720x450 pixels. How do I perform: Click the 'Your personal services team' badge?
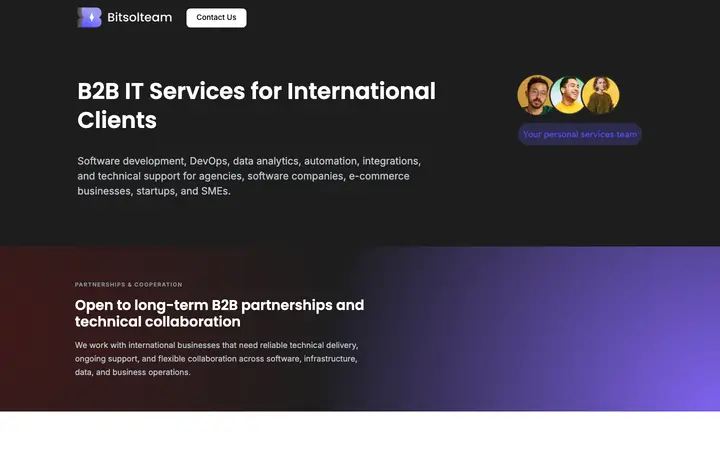[580, 134]
